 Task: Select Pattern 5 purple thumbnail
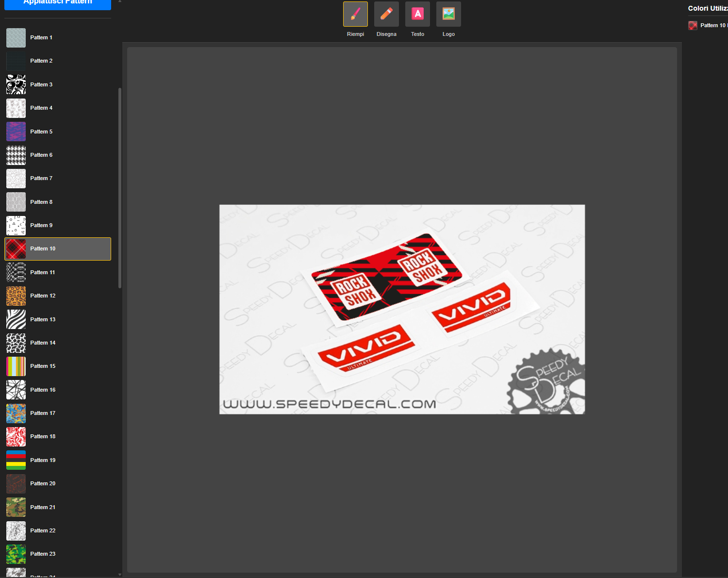click(16, 132)
